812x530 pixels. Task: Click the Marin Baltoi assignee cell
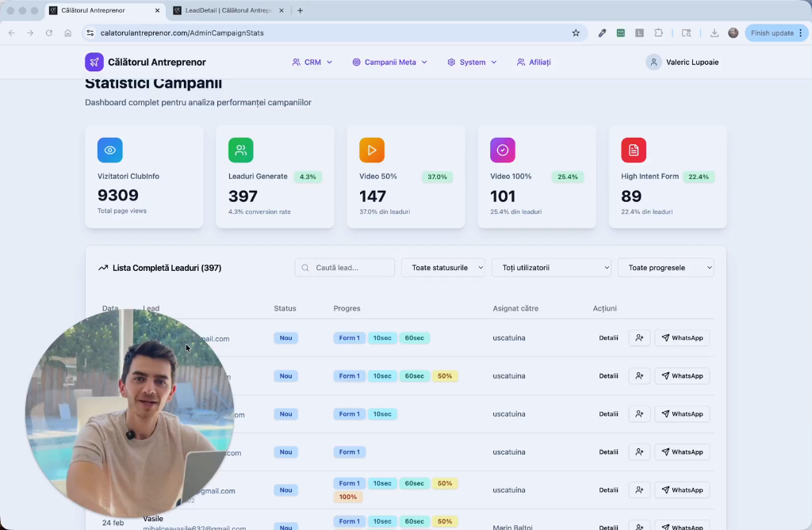(x=512, y=528)
